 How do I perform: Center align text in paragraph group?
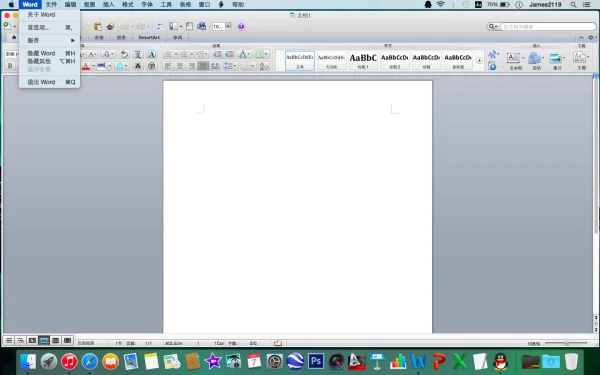[179, 66]
